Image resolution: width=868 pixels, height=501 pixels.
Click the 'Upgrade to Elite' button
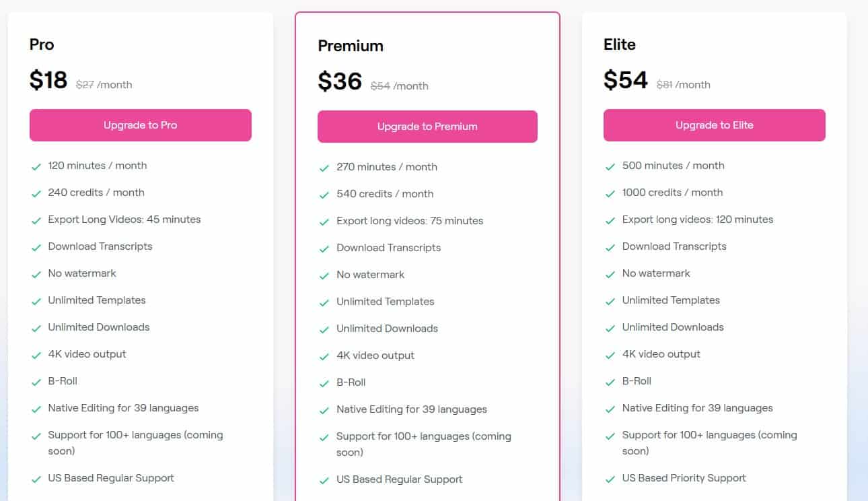[714, 125]
